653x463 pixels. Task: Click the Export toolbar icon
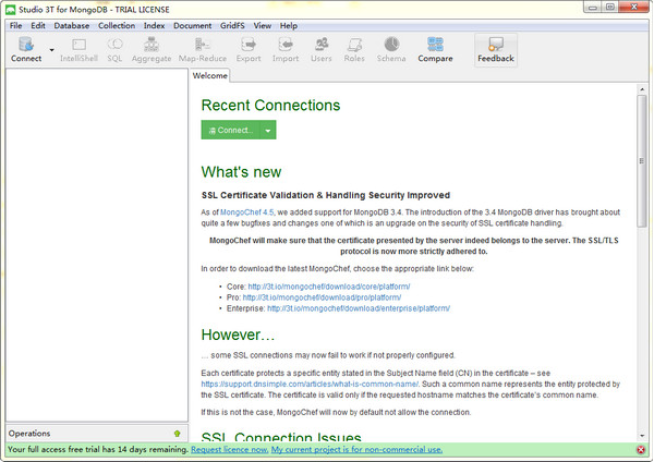click(248, 49)
